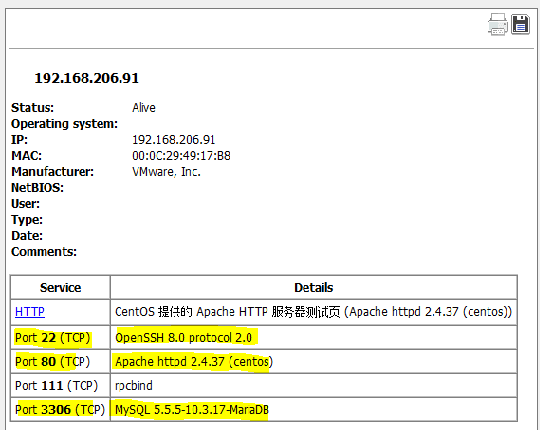Click the rpcbind details cell
The width and height of the screenshot is (540, 430).
[x=314, y=386]
